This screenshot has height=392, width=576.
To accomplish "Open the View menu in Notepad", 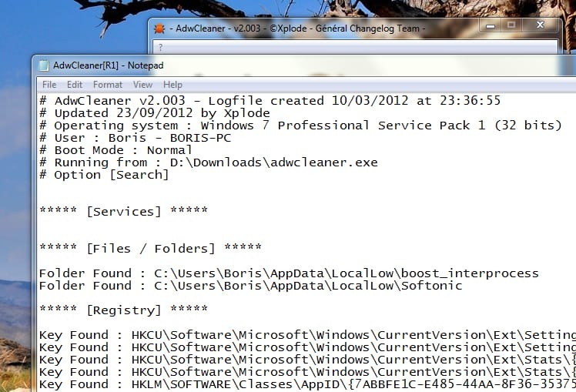I will [142, 85].
